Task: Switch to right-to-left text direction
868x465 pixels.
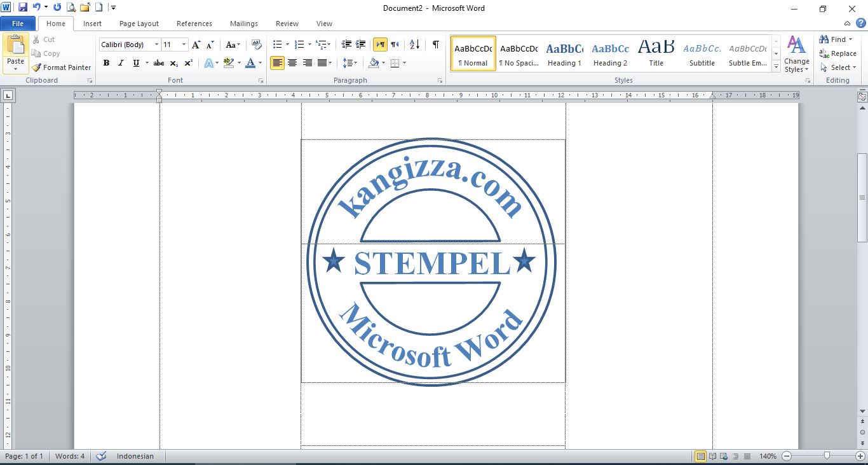Action: 395,45
